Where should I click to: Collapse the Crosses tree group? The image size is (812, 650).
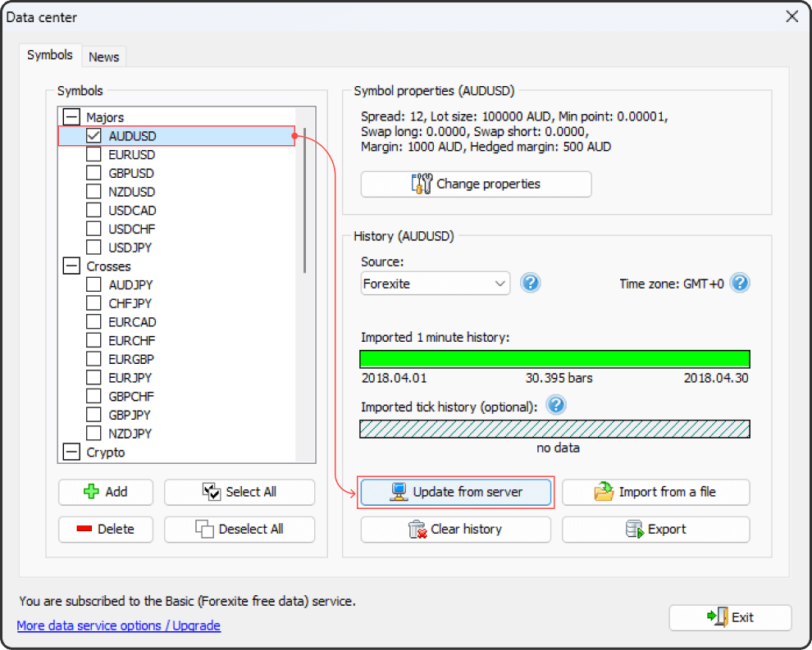click(x=71, y=266)
